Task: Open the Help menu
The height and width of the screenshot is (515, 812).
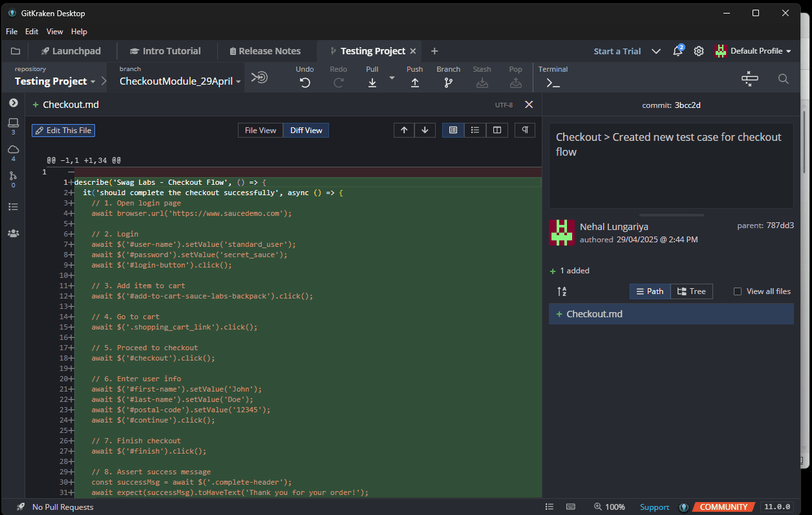Action: point(79,31)
